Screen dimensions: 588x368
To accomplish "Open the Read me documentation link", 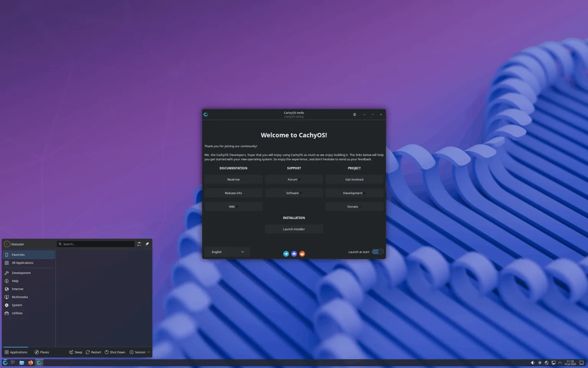I will pyautogui.click(x=234, y=179).
